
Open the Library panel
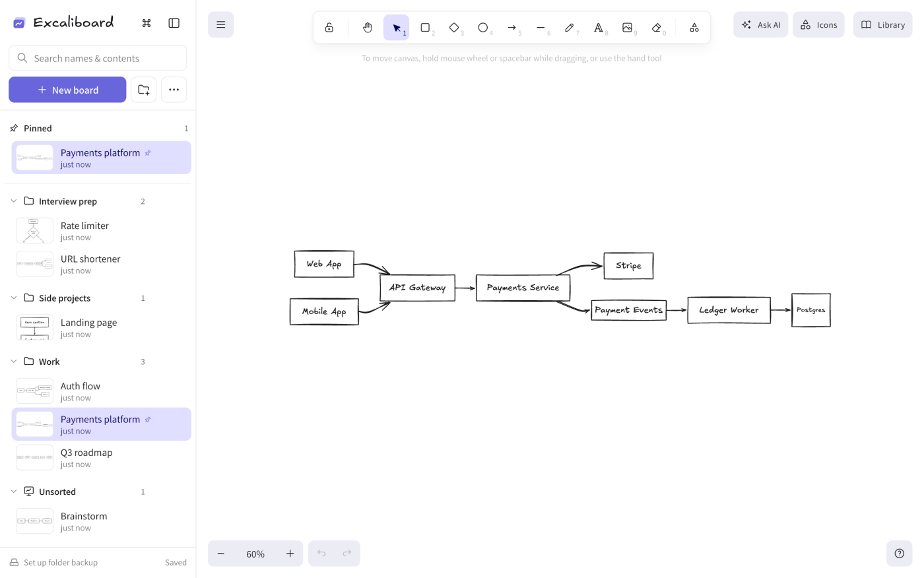click(x=882, y=25)
